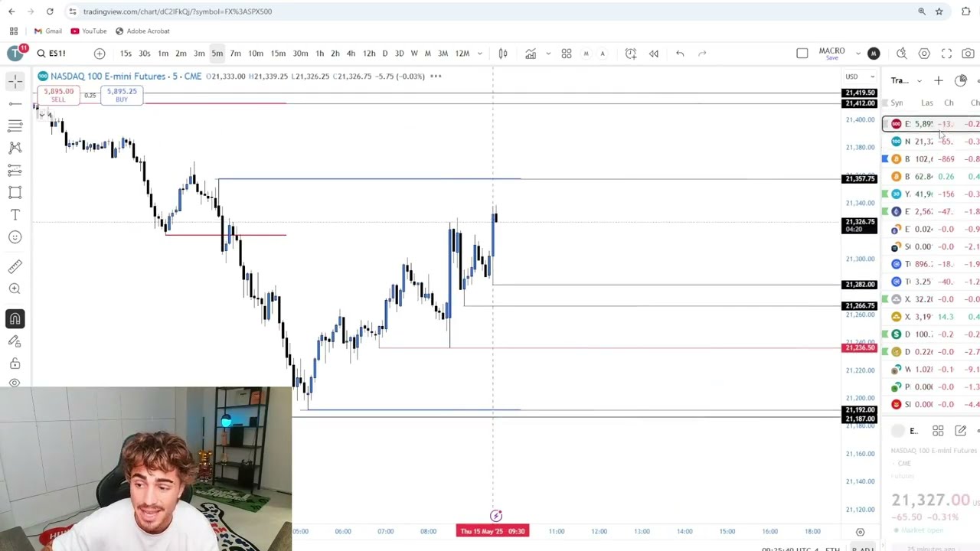Take a chart snapshot with camera icon
This screenshot has width=980, height=551.
coord(969,54)
